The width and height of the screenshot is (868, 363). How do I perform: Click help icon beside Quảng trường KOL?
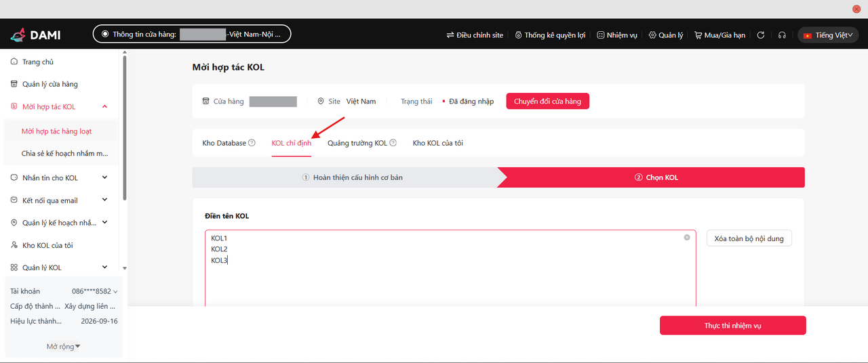(393, 143)
